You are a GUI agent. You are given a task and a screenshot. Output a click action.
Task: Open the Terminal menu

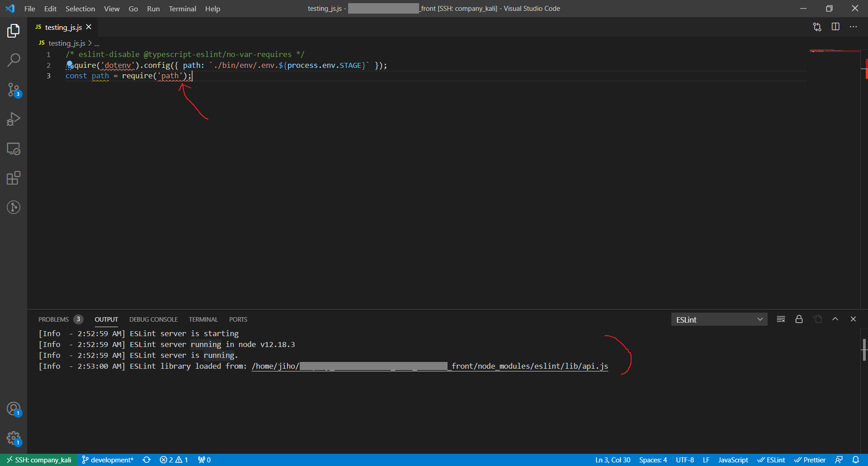(x=182, y=9)
